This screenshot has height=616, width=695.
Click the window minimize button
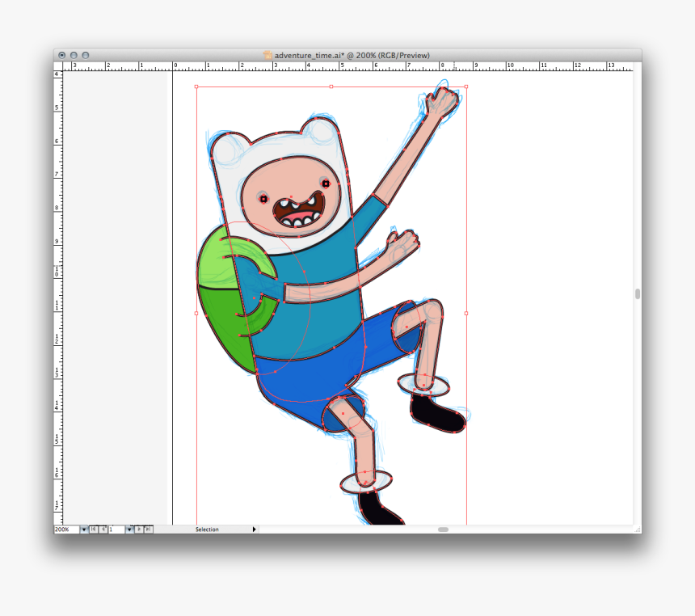(74, 55)
